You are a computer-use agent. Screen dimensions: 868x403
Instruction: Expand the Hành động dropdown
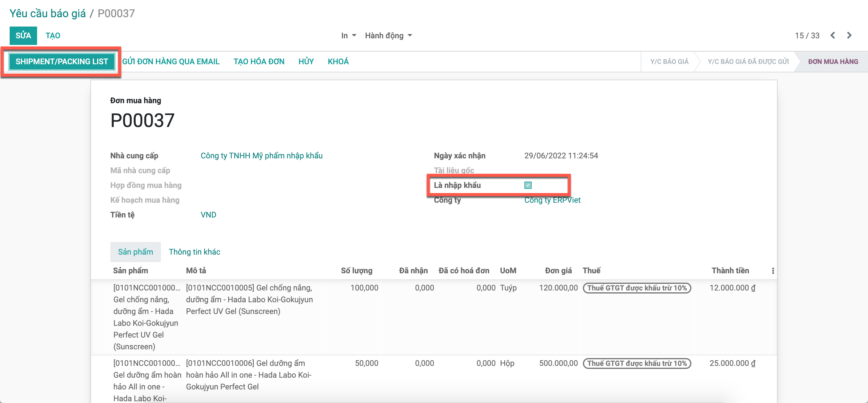point(388,35)
